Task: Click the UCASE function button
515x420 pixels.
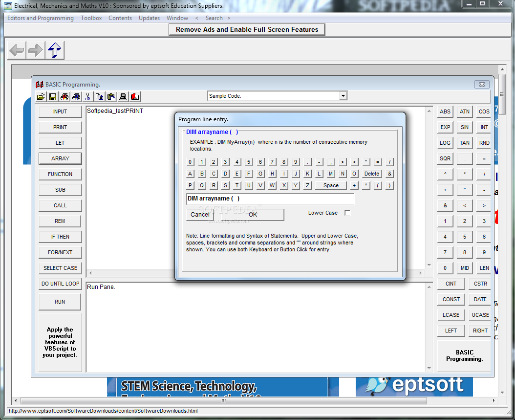Action: tap(480, 315)
